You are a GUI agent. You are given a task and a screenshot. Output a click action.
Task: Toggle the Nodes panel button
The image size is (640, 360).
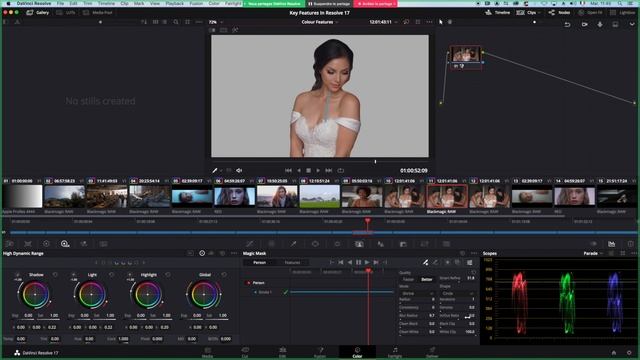tap(560, 13)
